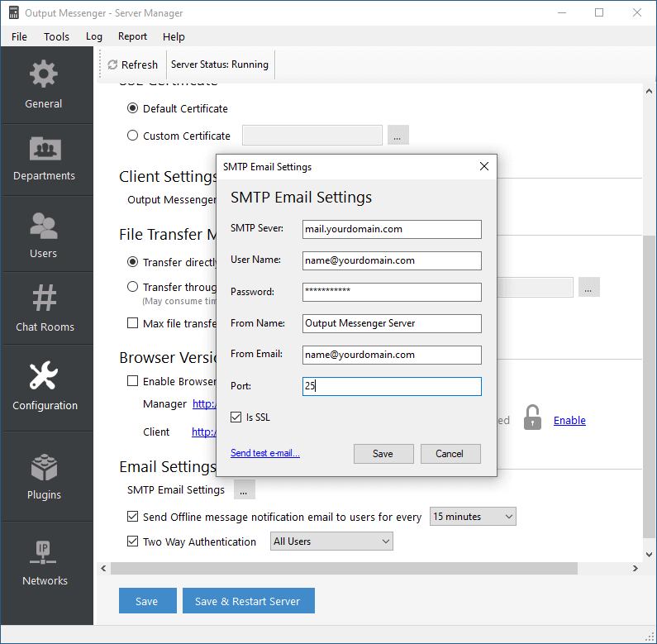Screen dimensions: 657x644
Task: Close the SMTP Email Settings dialog
Action: [484, 166]
